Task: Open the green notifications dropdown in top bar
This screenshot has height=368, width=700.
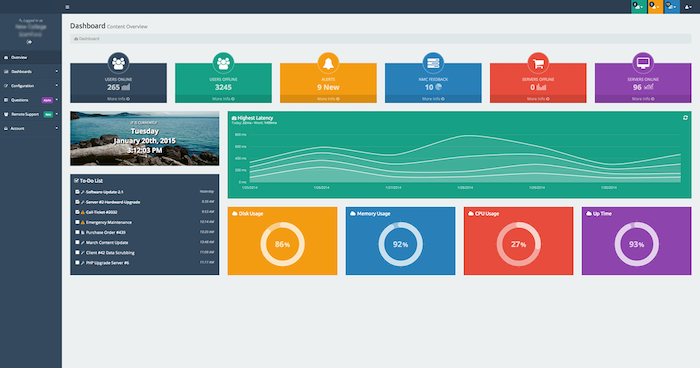Action: coord(638,7)
